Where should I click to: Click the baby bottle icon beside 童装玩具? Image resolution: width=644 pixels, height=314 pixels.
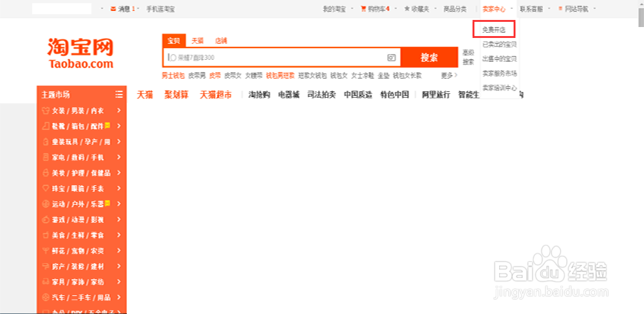click(46, 142)
